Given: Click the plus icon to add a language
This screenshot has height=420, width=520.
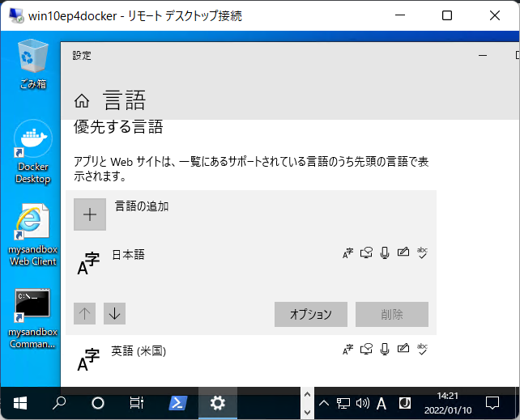Looking at the screenshot, I should coord(90,214).
